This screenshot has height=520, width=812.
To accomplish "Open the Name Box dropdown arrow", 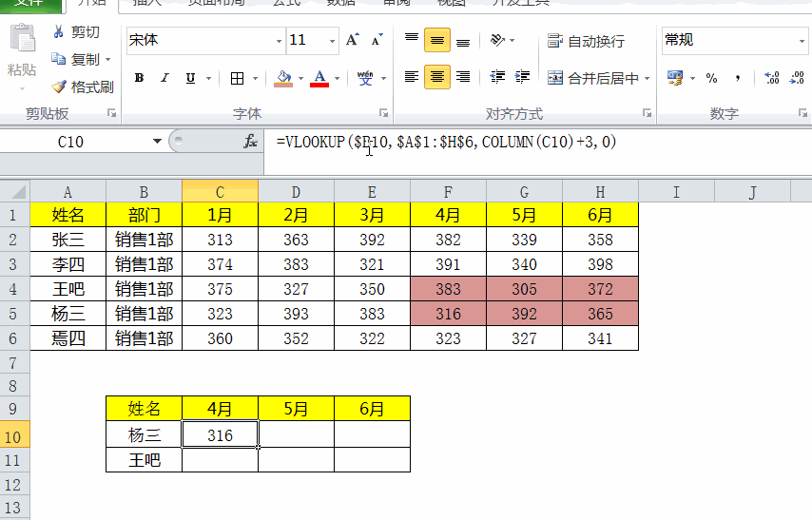I will pos(157,141).
